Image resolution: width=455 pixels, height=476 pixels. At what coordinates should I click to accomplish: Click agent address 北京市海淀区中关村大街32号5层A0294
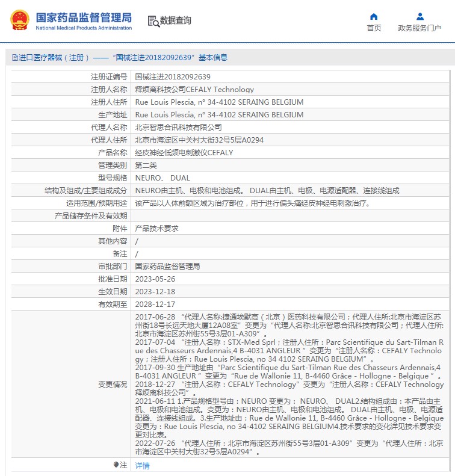coord(199,140)
